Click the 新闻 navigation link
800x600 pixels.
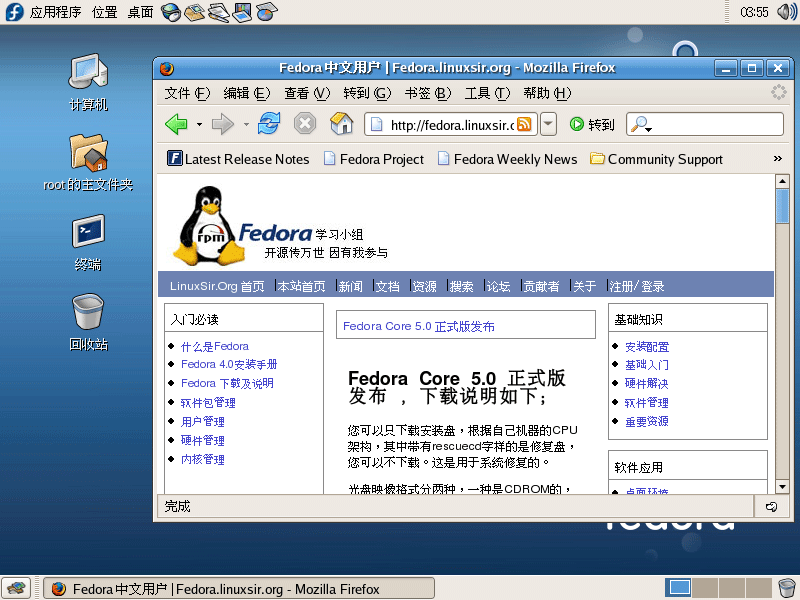tap(351, 286)
